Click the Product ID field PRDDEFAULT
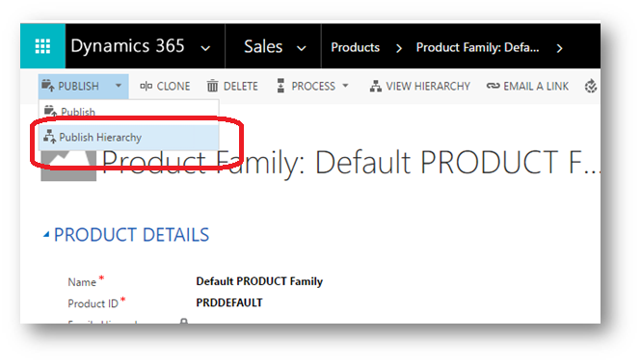 [229, 302]
